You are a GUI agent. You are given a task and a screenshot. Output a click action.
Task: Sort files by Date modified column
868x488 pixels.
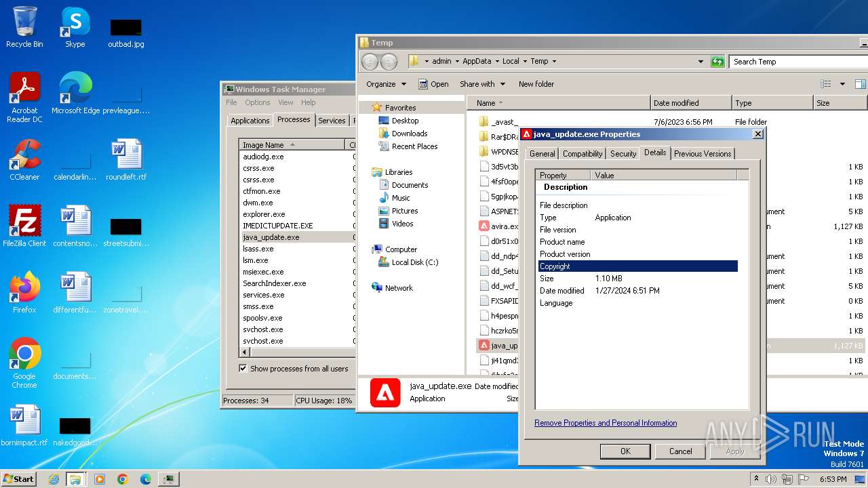point(691,103)
